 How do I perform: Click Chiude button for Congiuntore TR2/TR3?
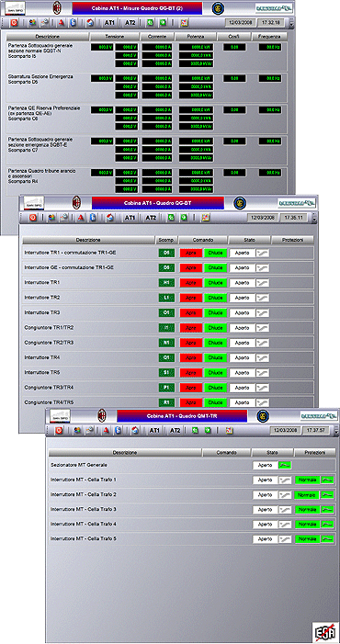tap(216, 343)
